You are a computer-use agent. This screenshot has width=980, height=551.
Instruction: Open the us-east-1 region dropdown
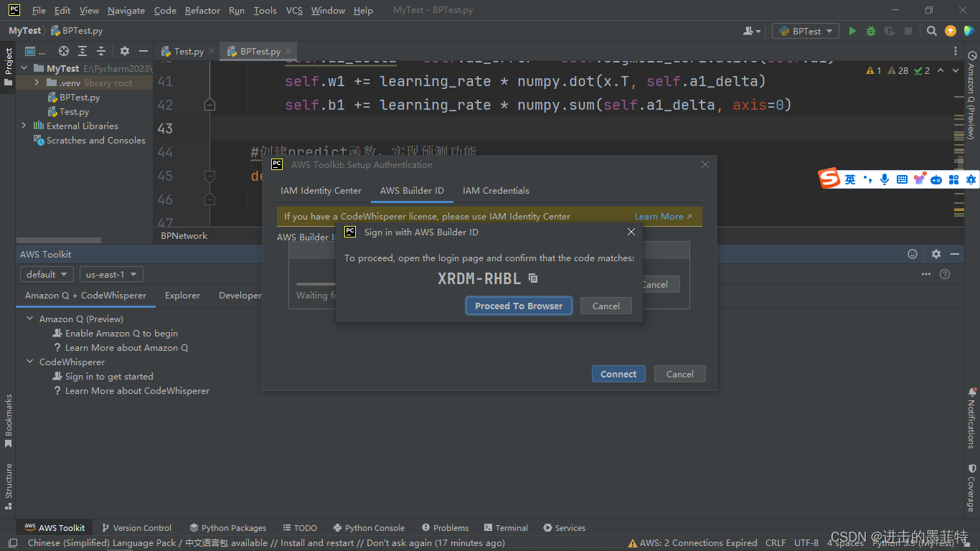tap(111, 274)
